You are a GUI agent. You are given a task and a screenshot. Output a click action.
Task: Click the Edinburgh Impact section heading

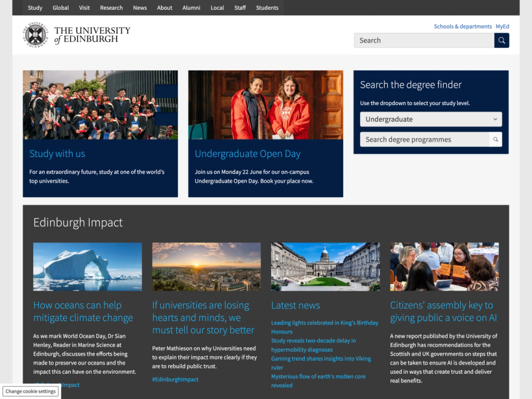pyautogui.click(x=78, y=223)
